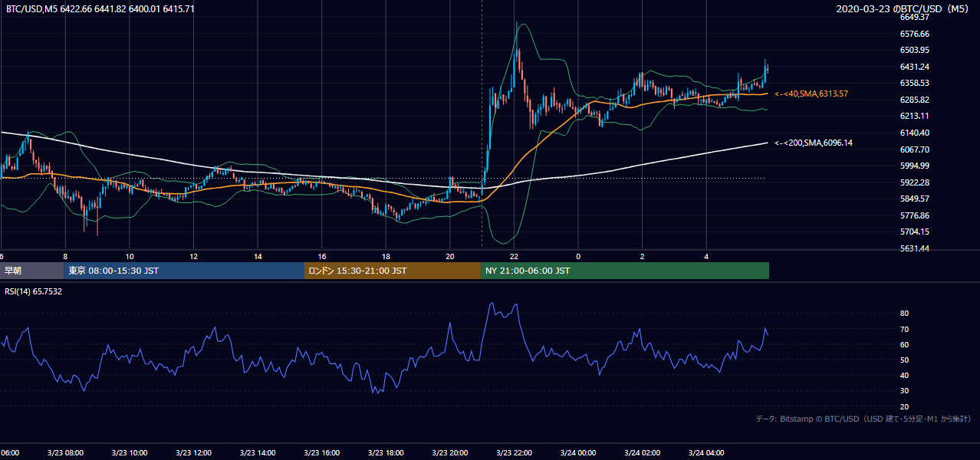The height and width of the screenshot is (460, 980).
Task: Select the 200 SMA label reading 6096.14
Action: pos(814,143)
